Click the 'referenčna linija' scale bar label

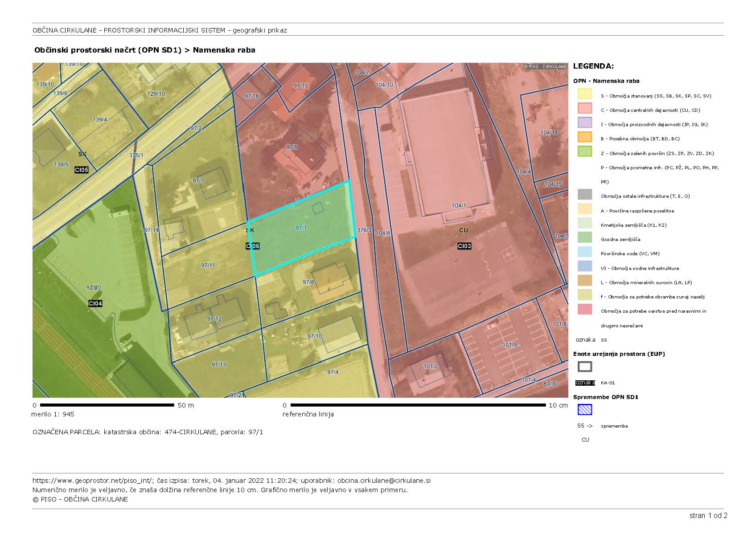pos(308,414)
